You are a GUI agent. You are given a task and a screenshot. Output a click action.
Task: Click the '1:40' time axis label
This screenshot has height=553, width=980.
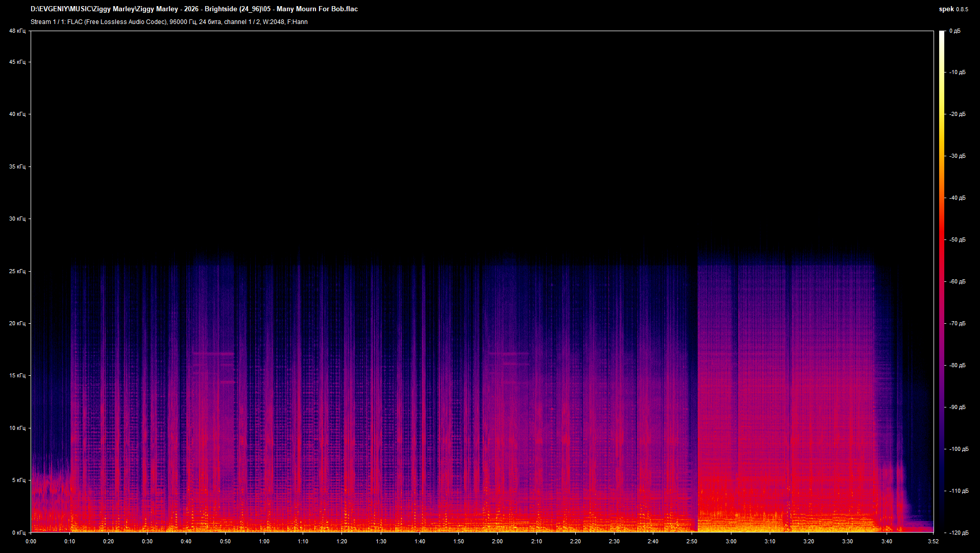(x=420, y=542)
